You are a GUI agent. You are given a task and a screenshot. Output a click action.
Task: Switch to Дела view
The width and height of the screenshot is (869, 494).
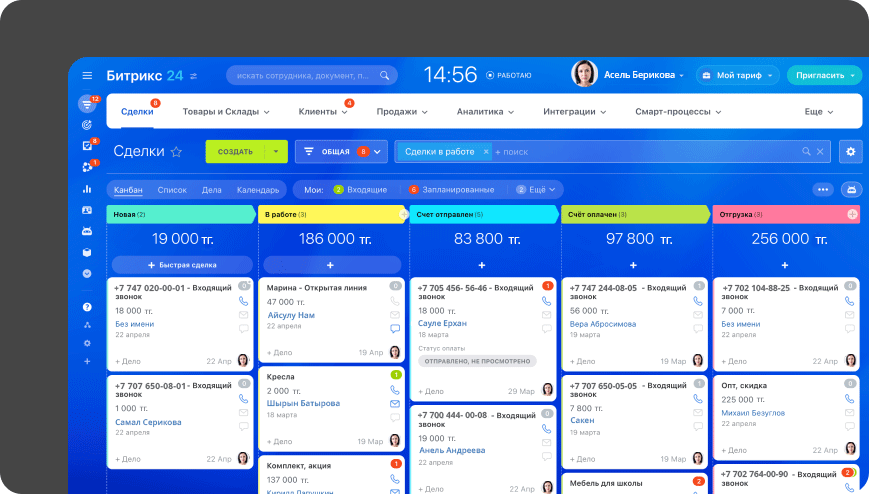pos(211,190)
